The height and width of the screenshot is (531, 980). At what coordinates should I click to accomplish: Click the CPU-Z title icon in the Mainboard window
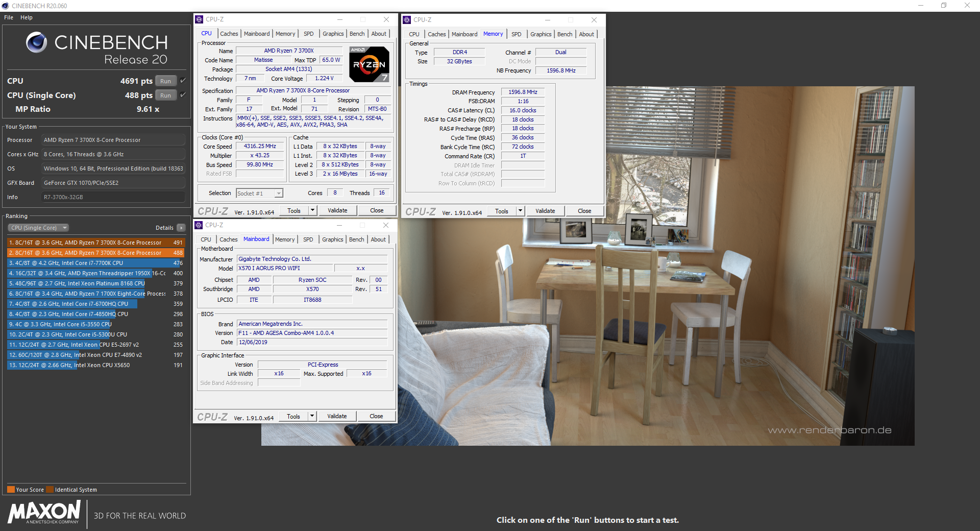point(199,225)
